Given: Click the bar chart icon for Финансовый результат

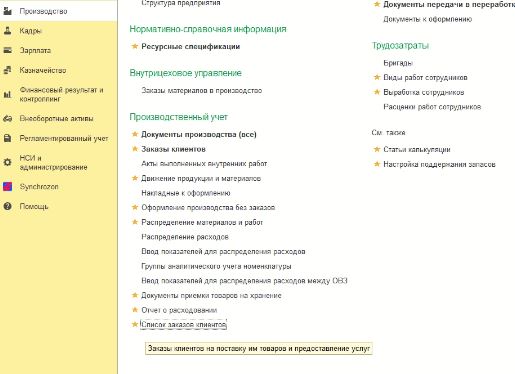Looking at the screenshot, I should 7,95.
